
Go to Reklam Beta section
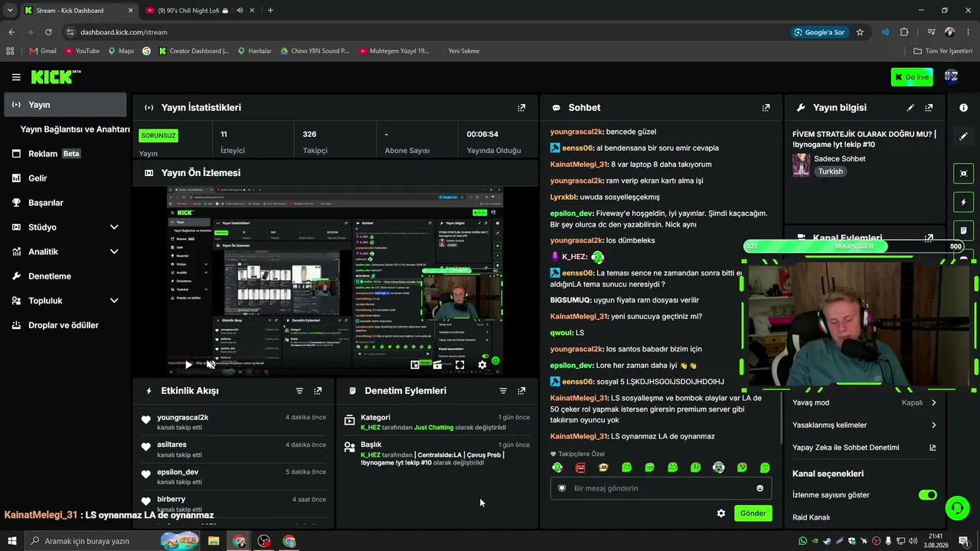pos(64,154)
